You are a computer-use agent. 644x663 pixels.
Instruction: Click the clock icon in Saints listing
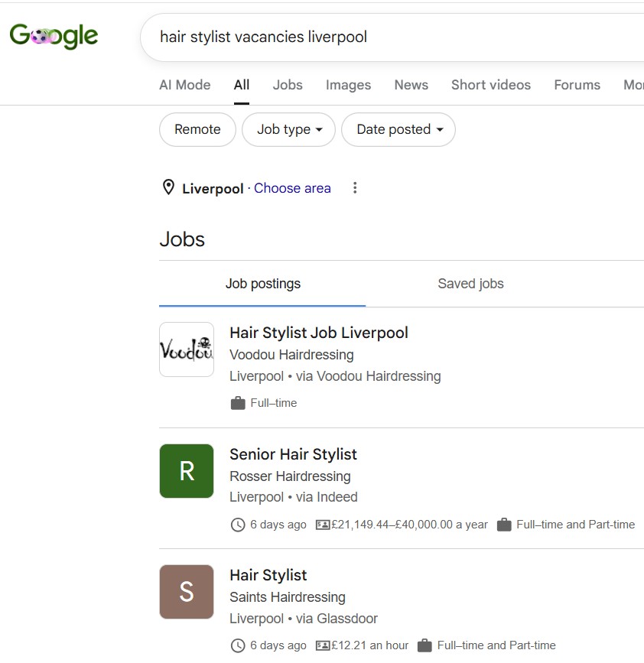coord(238,645)
